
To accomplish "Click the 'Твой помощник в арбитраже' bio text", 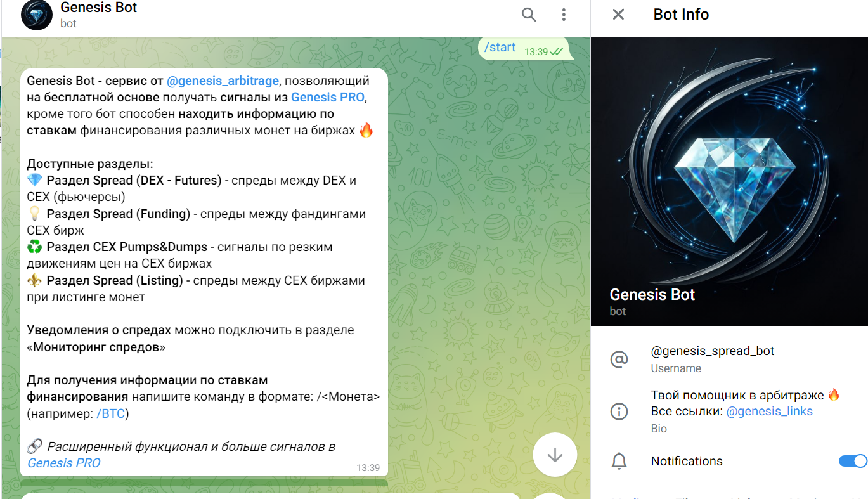I will (738, 395).
